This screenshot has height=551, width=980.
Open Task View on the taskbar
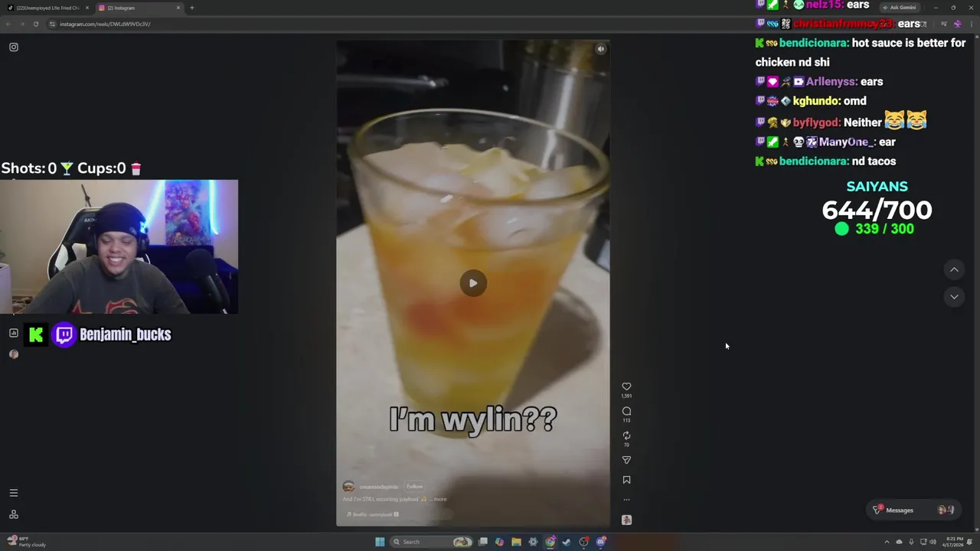click(x=483, y=542)
